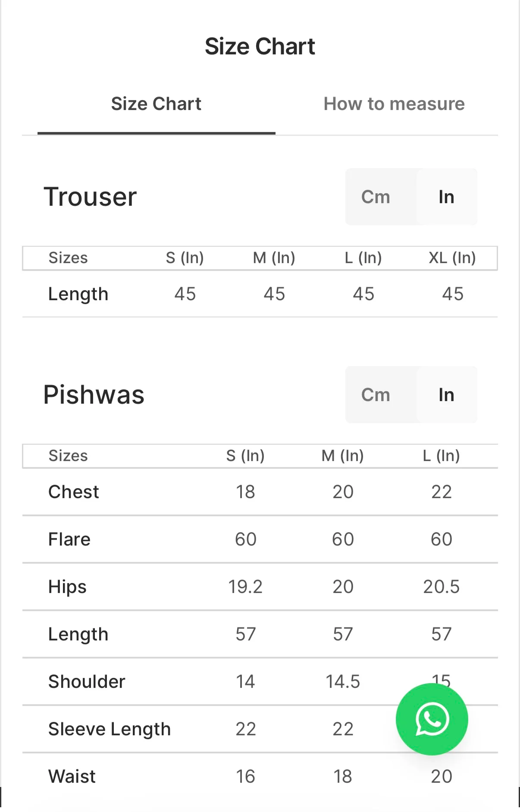Switch Pishwas units to Cm
The width and height of the screenshot is (520, 812).
(x=376, y=395)
